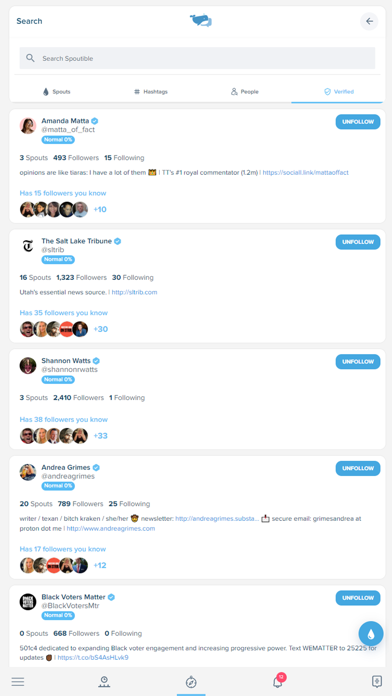Viewport: 392px width, 696px height.
Task: Open "Has 15 followers you know" link
Action: pyautogui.click(x=63, y=193)
